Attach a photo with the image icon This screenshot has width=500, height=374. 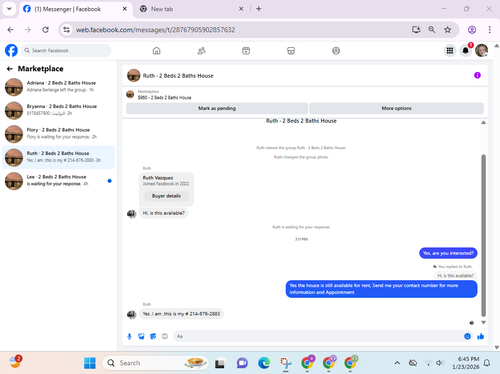[x=141, y=336]
